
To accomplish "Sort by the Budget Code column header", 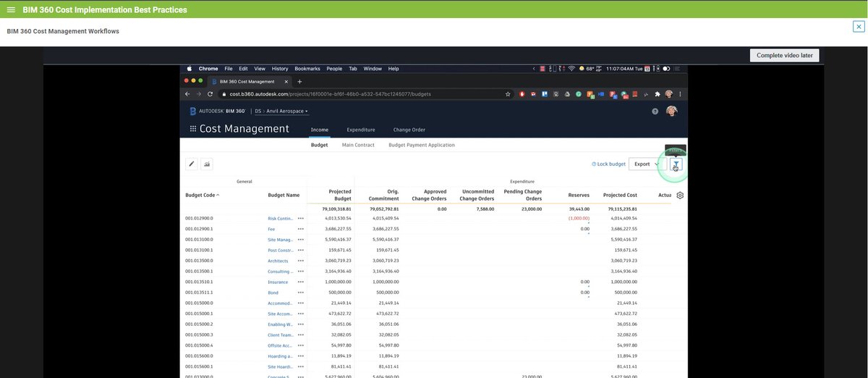I will (x=203, y=195).
